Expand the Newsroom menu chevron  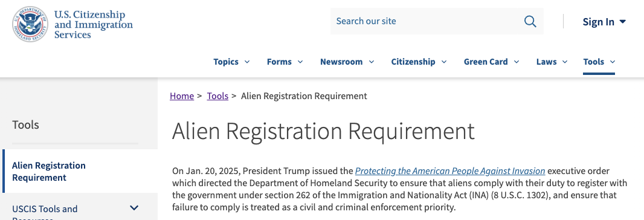[372, 62]
